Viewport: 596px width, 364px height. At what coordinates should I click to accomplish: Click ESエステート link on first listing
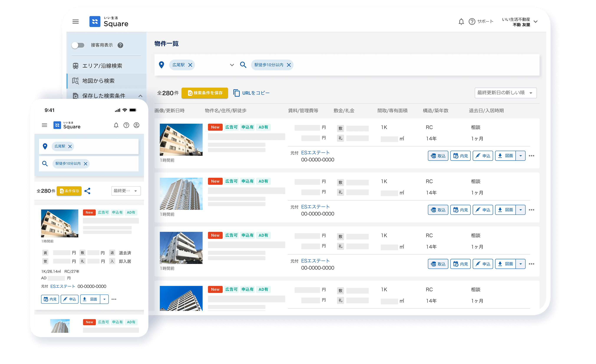click(315, 153)
